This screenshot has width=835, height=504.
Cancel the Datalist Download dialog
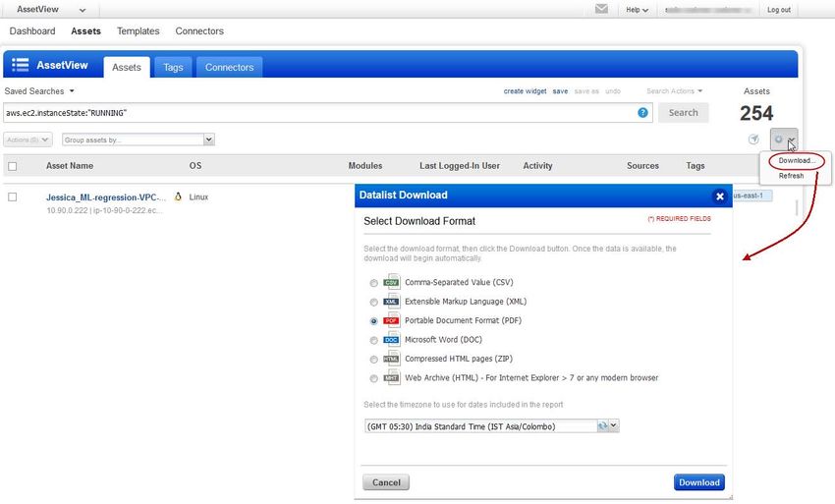[386, 482]
